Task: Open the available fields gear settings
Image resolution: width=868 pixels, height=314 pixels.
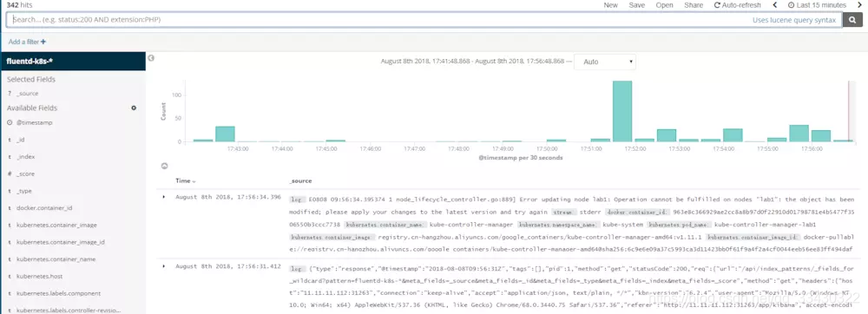Action: [x=134, y=108]
